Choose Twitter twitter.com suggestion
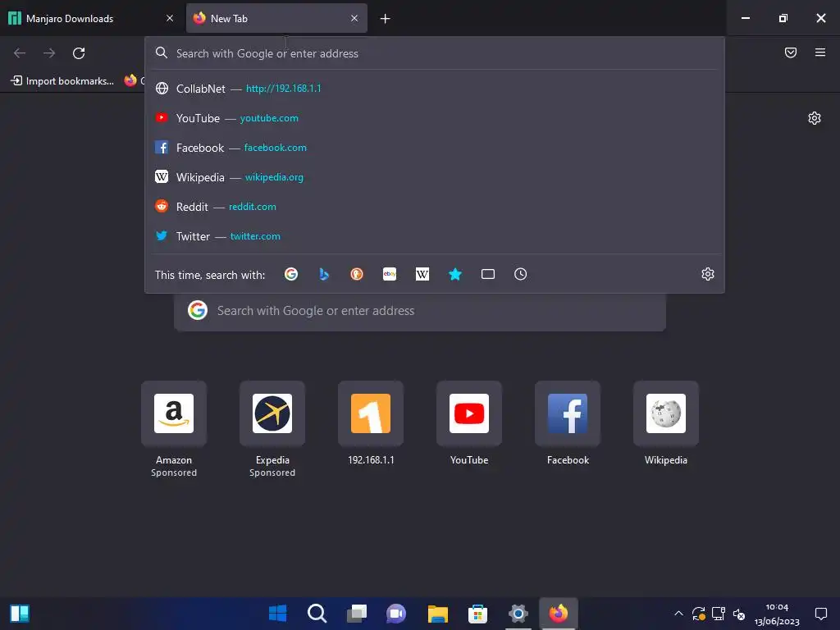840x630 pixels. pos(435,235)
